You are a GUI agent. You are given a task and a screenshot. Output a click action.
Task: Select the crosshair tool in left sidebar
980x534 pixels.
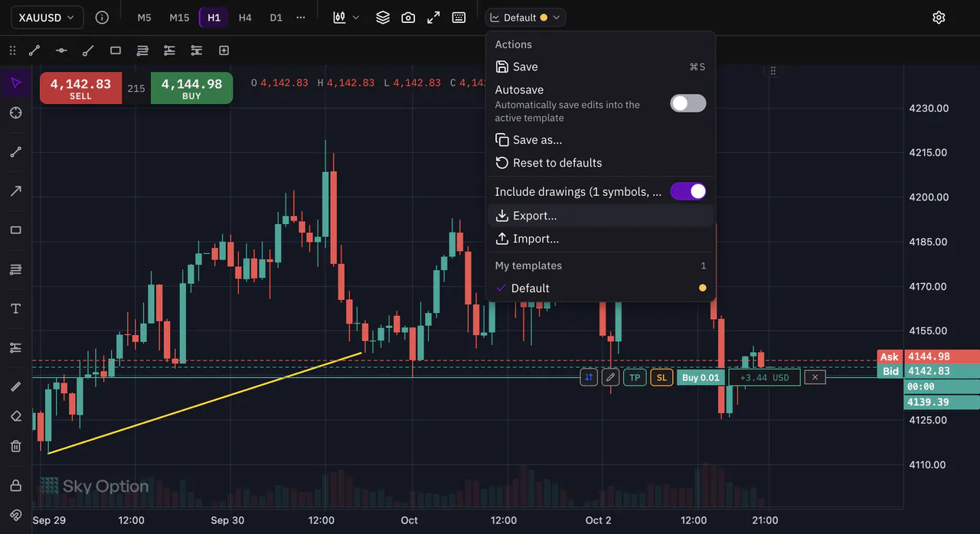point(15,112)
